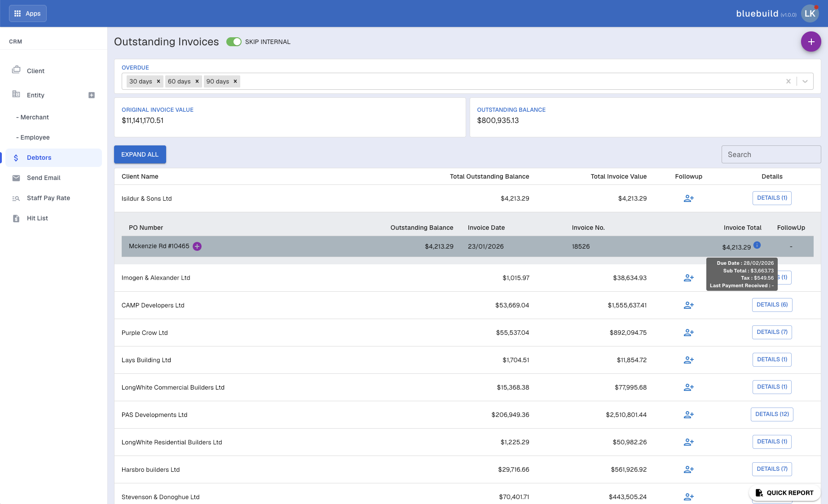Open the Apps grid menu
The width and height of the screenshot is (828, 504).
pos(27,13)
